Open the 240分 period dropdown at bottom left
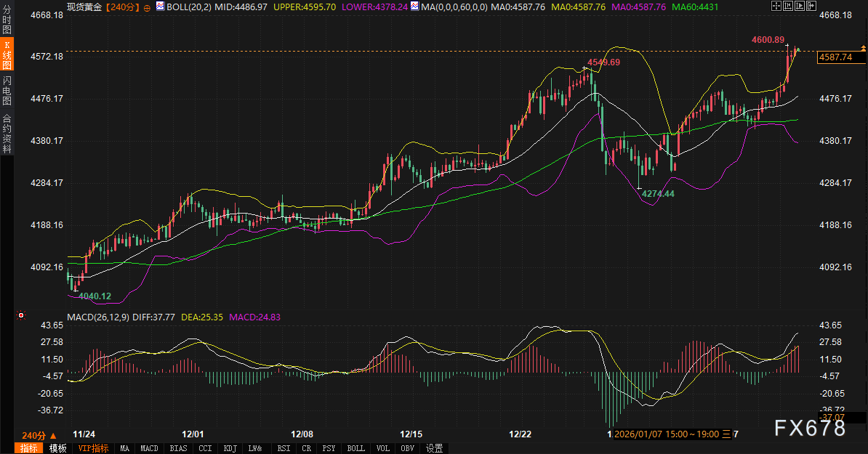Viewport: 868px width, 454px height. (39, 435)
